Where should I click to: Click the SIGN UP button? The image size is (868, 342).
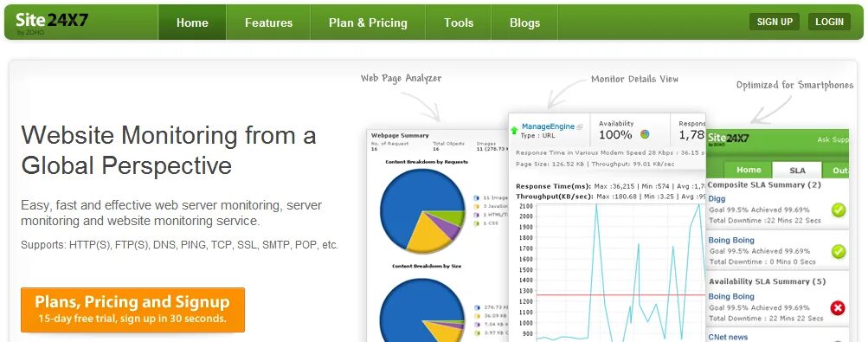click(x=775, y=23)
